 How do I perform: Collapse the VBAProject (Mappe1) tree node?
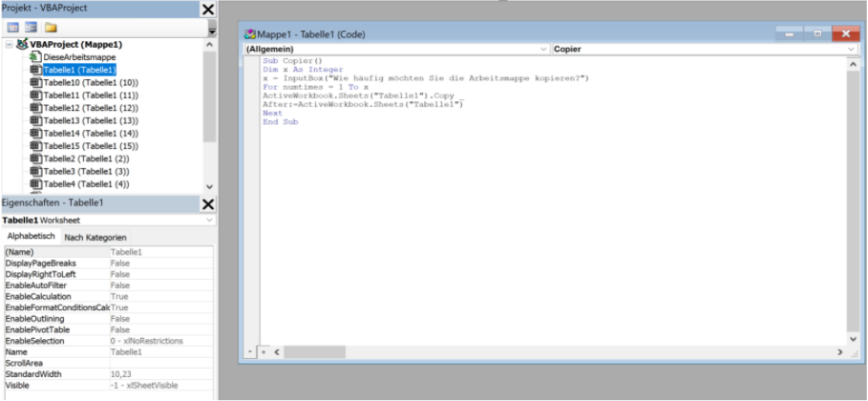click(10, 45)
